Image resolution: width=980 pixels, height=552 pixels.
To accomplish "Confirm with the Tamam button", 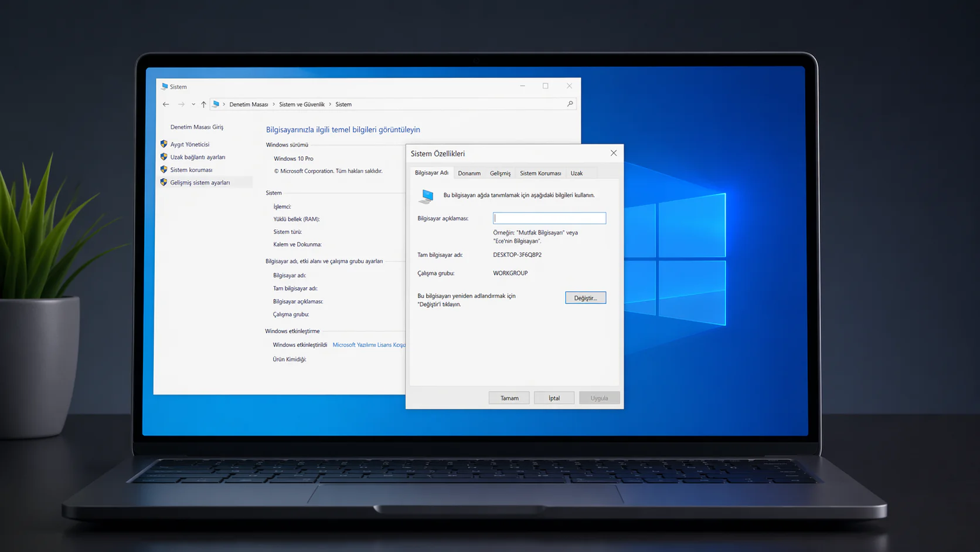I will click(509, 397).
